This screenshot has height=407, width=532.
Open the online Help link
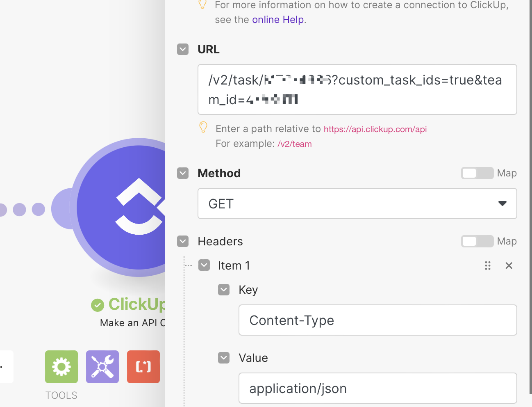click(x=278, y=20)
